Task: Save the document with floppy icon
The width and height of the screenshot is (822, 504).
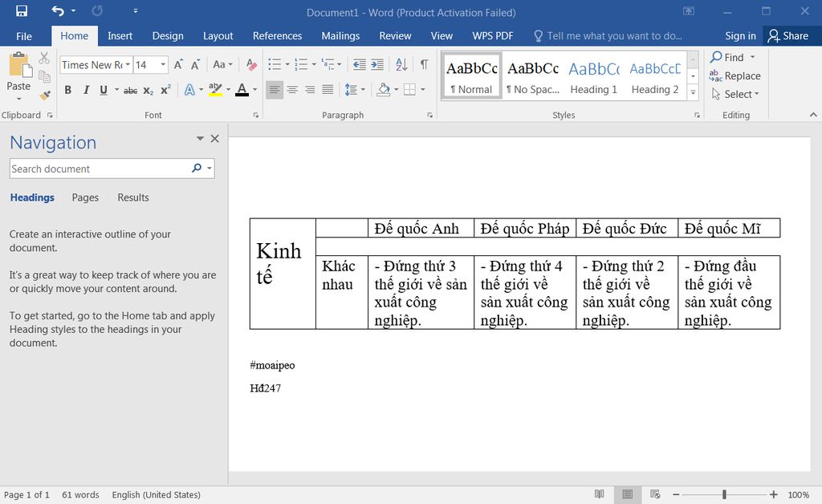Action: [x=22, y=11]
